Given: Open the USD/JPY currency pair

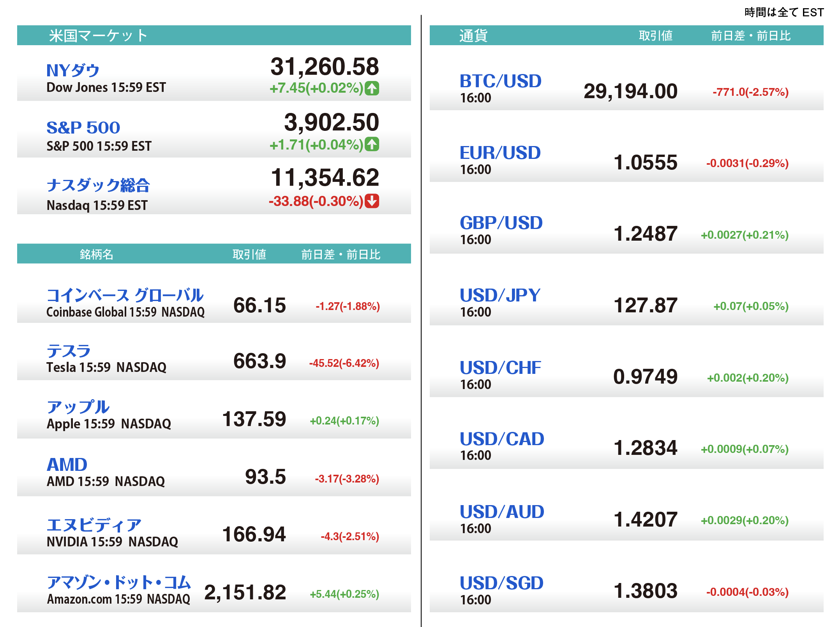Looking at the screenshot, I should pyautogui.click(x=500, y=295).
